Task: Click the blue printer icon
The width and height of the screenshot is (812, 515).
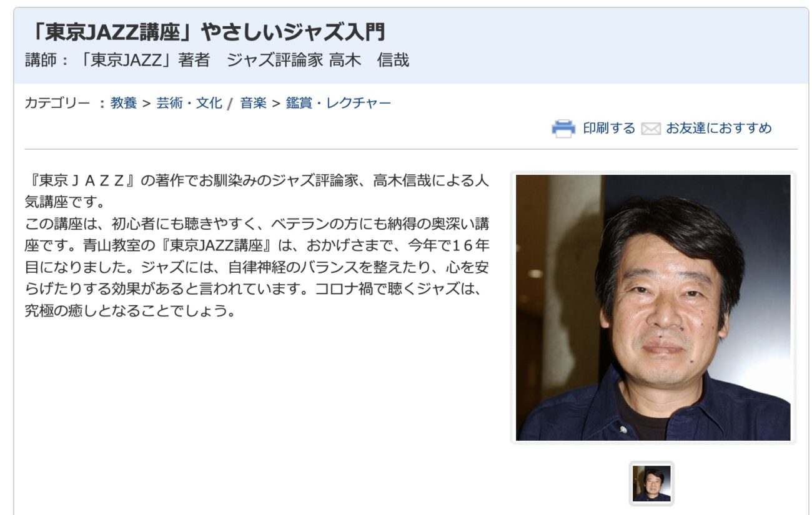Action: pyautogui.click(x=563, y=128)
